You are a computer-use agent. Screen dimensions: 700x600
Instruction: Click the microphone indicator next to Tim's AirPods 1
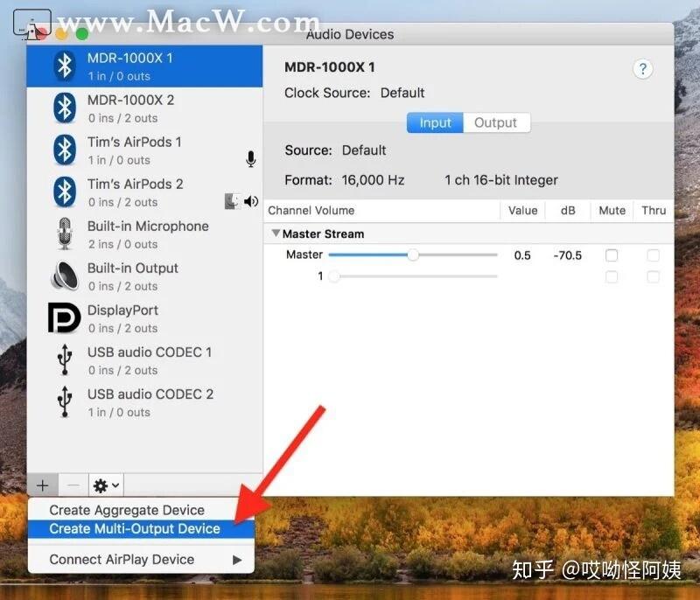[250, 159]
